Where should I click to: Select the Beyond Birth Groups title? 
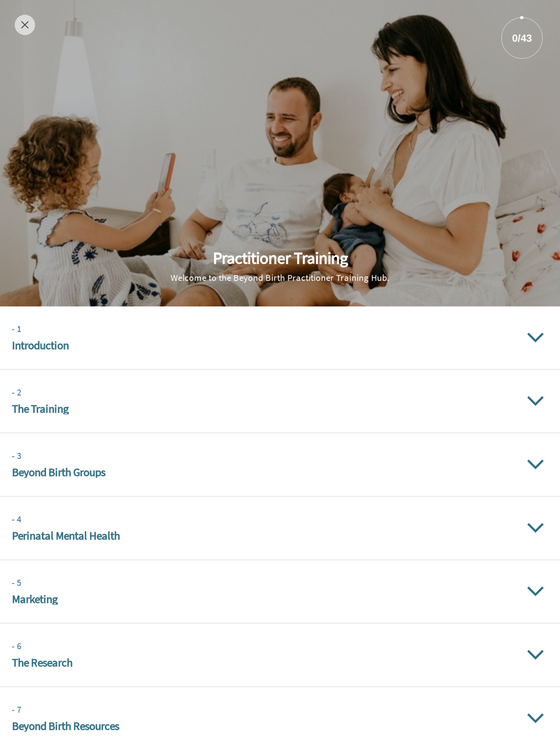point(59,472)
